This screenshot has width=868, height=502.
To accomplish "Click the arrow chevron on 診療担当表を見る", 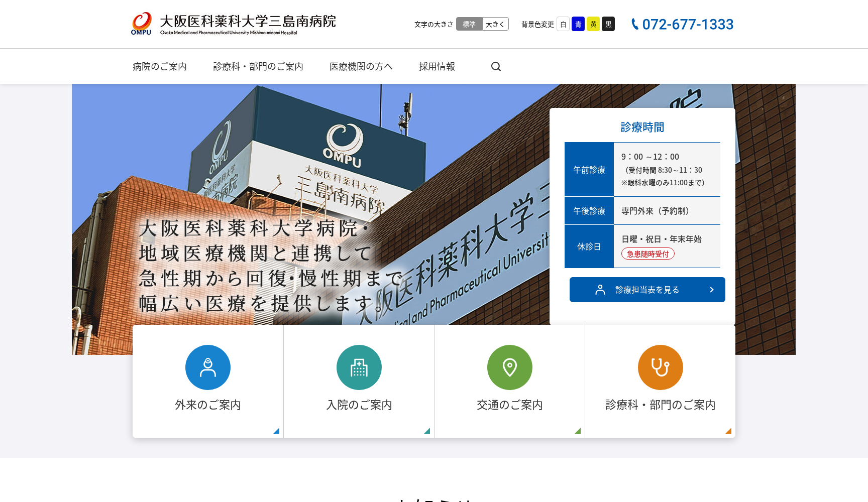I will coord(712,289).
